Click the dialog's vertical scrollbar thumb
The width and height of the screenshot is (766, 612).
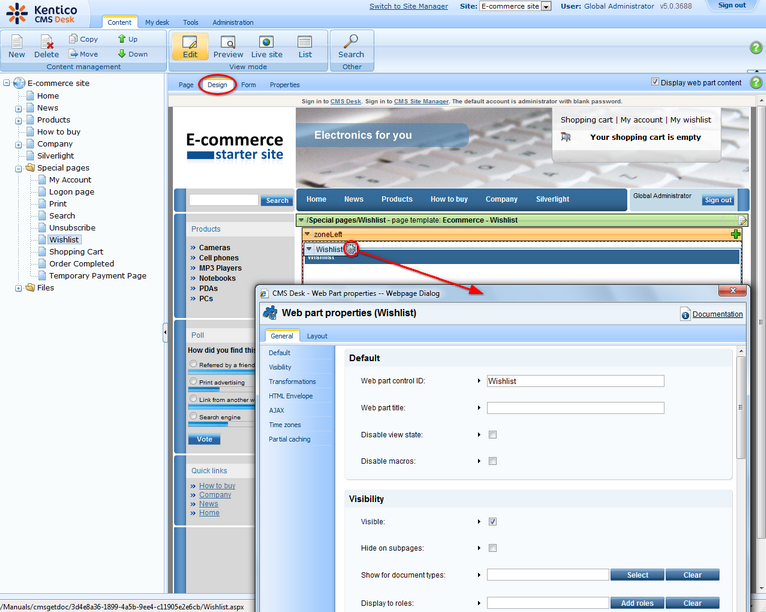click(x=741, y=407)
